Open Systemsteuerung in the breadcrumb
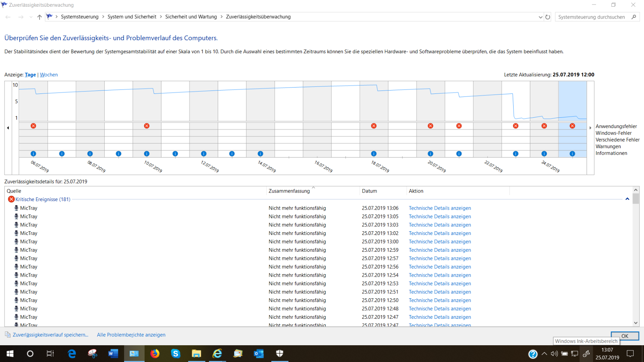The width and height of the screenshot is (644, 362). pos(80,17)
